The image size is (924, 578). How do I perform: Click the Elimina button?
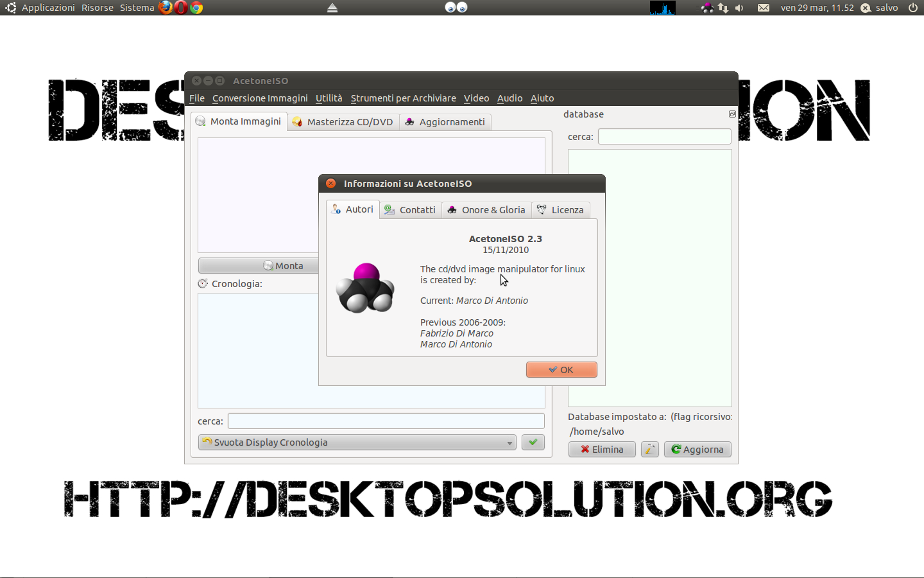[x=602, y=450]
